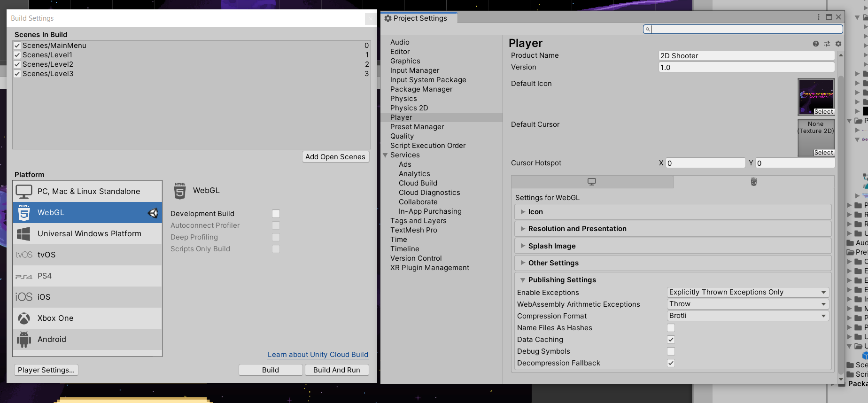
Task: Click the search magnifier icon in Project Settings
Action: pos(647,29)
